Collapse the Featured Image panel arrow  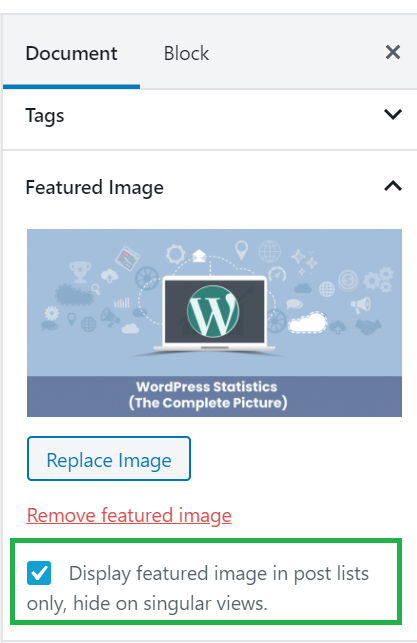click(x=392, y=186)
